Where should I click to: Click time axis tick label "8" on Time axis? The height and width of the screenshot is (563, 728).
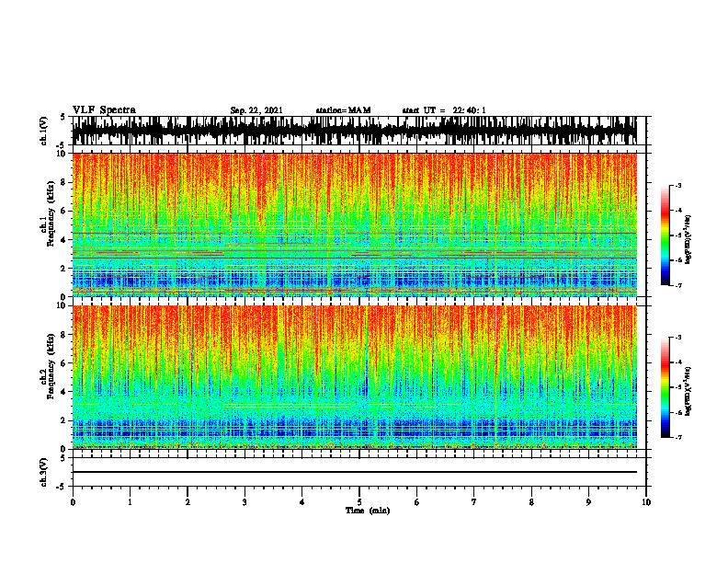tap(531, 502)
